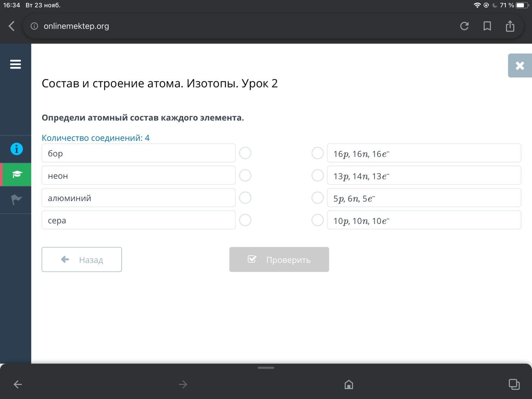The width and height of the screenshot is (532, 399).
Task: Reload the page with refresh icon
Action: tap(465, 26)
